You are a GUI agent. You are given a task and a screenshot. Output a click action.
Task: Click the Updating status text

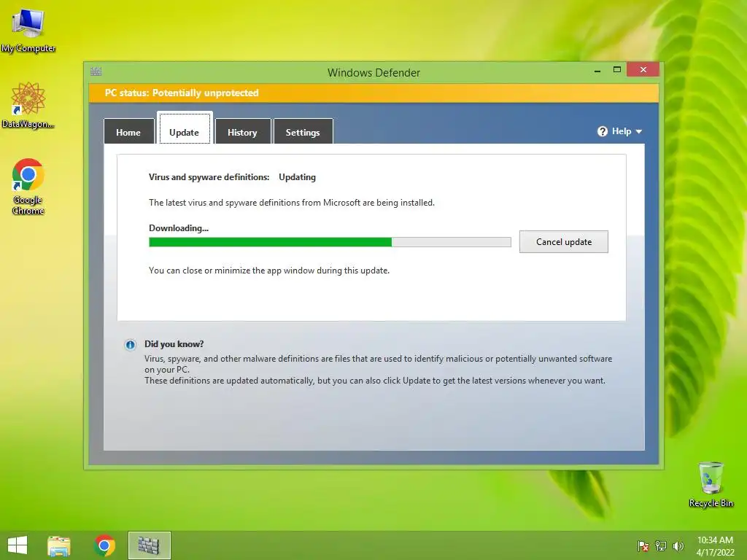point(298,177)
